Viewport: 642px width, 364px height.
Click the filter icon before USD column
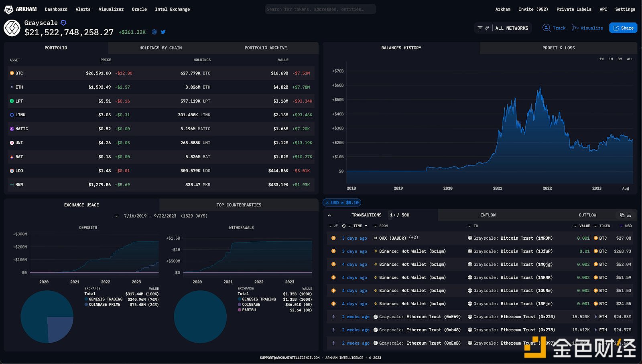[x=621, y=226]
